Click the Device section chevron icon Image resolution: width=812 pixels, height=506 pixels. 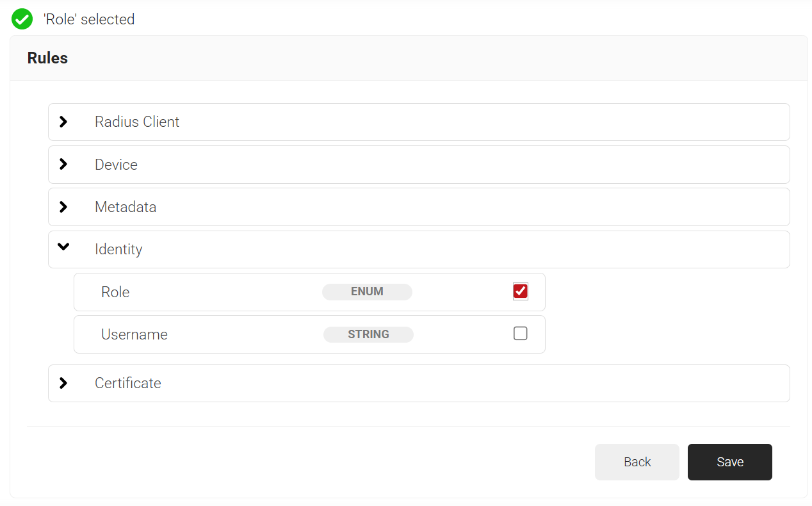[x=63, y=165]
